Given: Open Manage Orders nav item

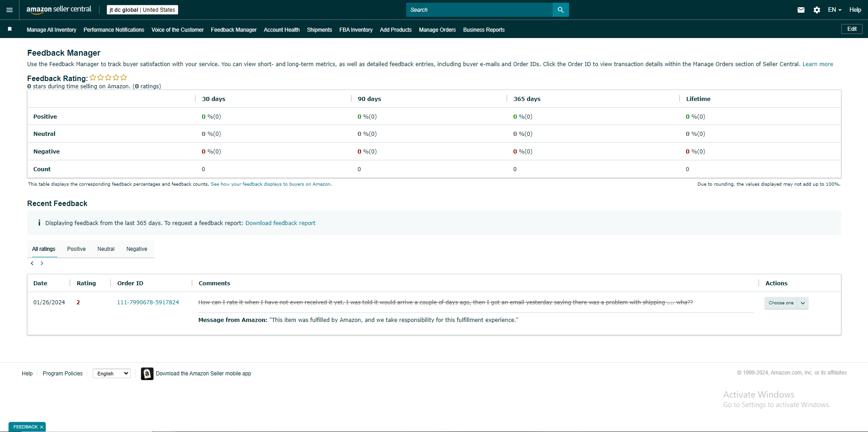Looking at the screenshot, I should pos(437,30).
